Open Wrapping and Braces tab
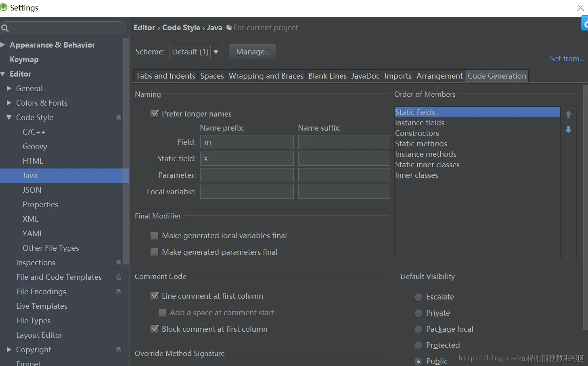This screenshot has height=366, width=588. (266, 76)
